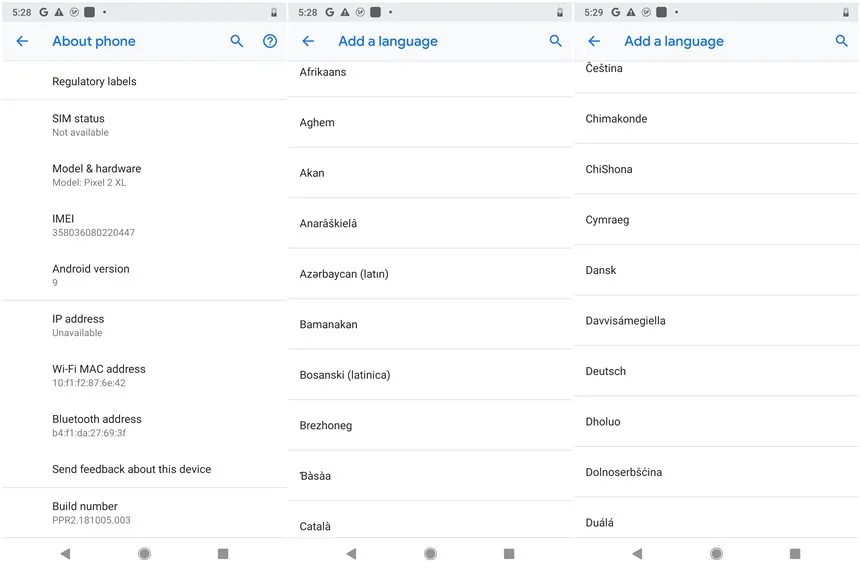Screen dimensions: 860x572
Task: Select ChiShona language
Action: [x=716, y=169]
